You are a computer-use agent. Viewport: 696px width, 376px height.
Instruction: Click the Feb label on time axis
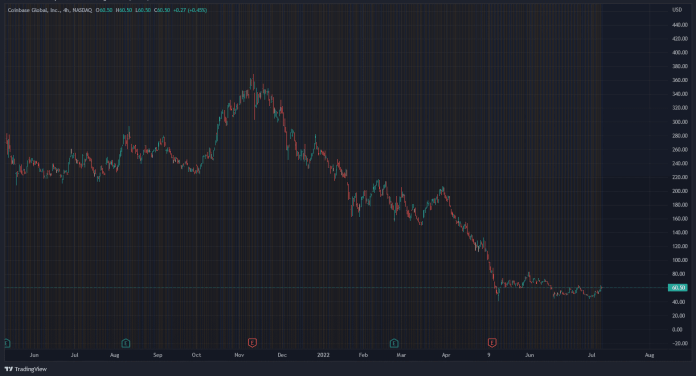(363, 355)
